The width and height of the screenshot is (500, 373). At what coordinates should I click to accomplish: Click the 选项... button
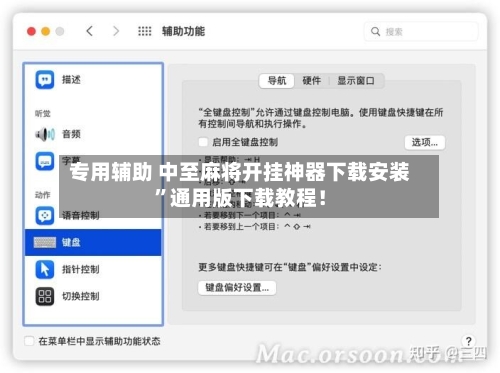(425, 142)
